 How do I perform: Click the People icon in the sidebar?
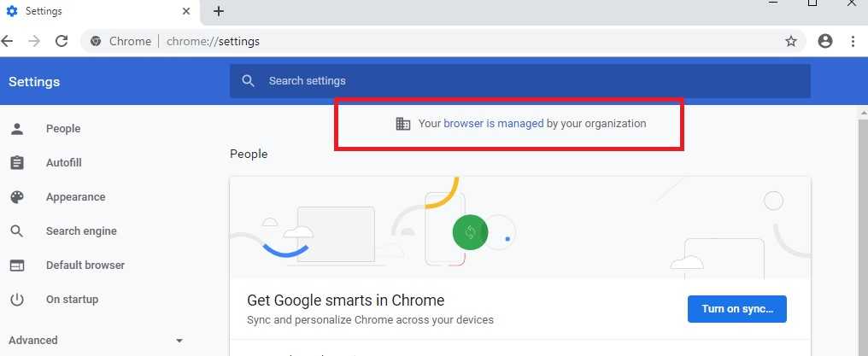tap(16, 129)
